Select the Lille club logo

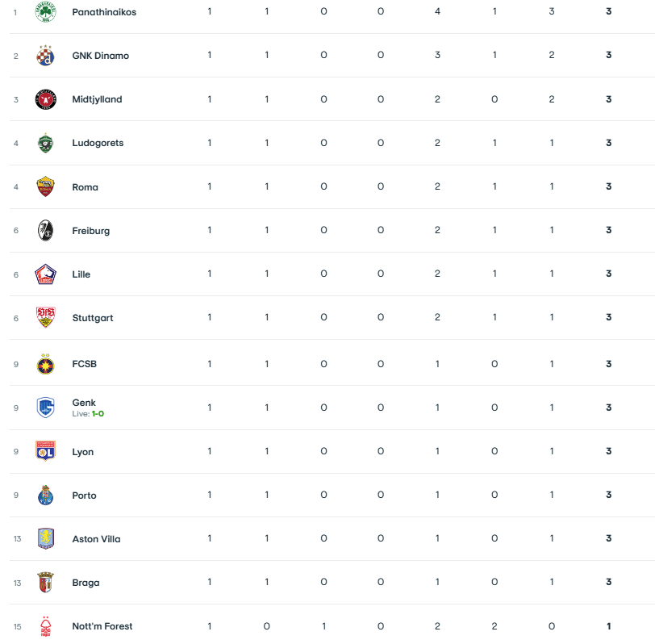click(45, 274)
